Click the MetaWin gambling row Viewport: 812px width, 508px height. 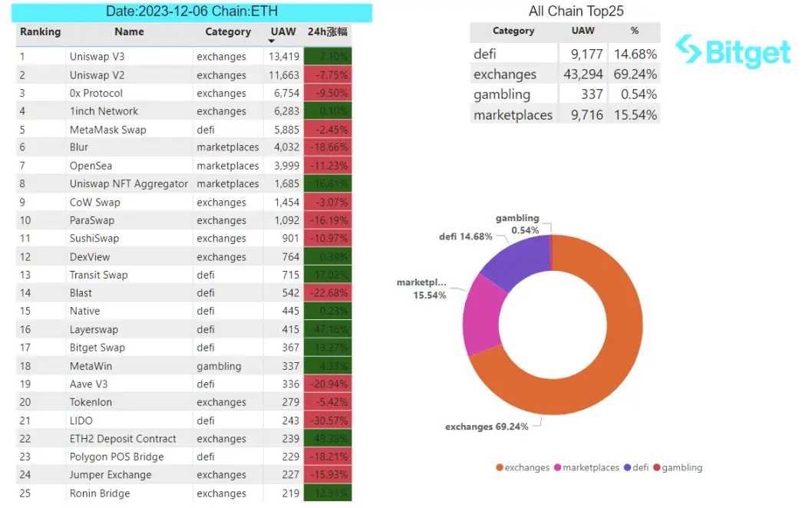pyautogui.click(x=184, y=366)
